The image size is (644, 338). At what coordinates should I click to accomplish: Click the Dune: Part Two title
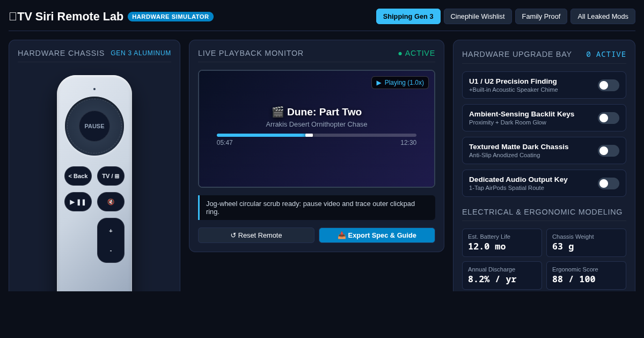pos(317,112)
